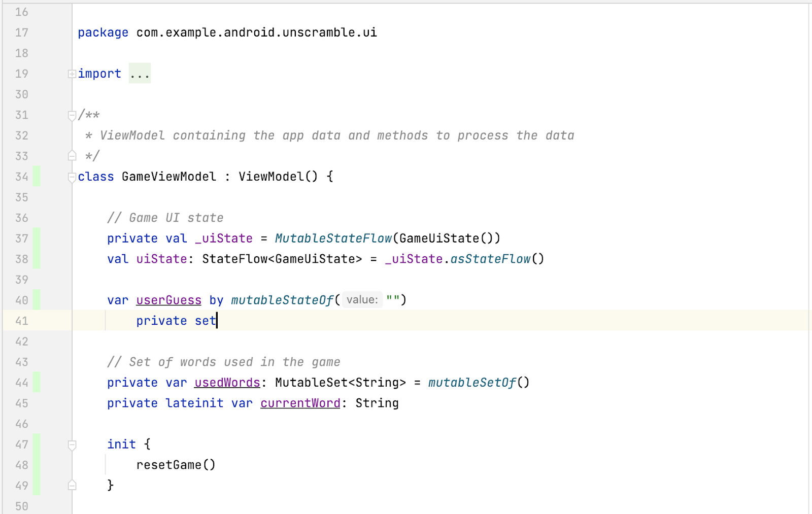The width and height of the screenshot is (812, 514).
Task: Click the underlined userGuess variable
Action: click(168, 300)
